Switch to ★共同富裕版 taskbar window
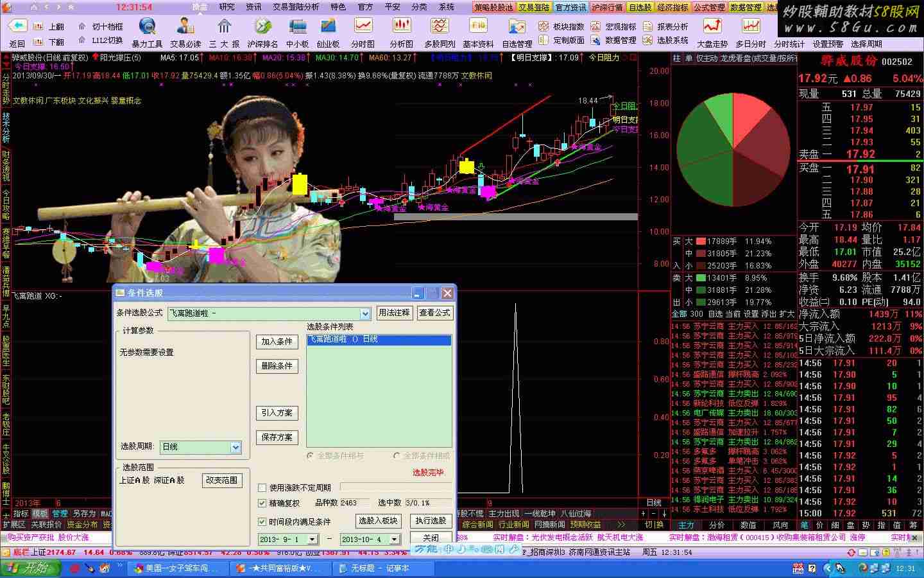Screen dimensions: 924x578 click(x=279, y=568)
